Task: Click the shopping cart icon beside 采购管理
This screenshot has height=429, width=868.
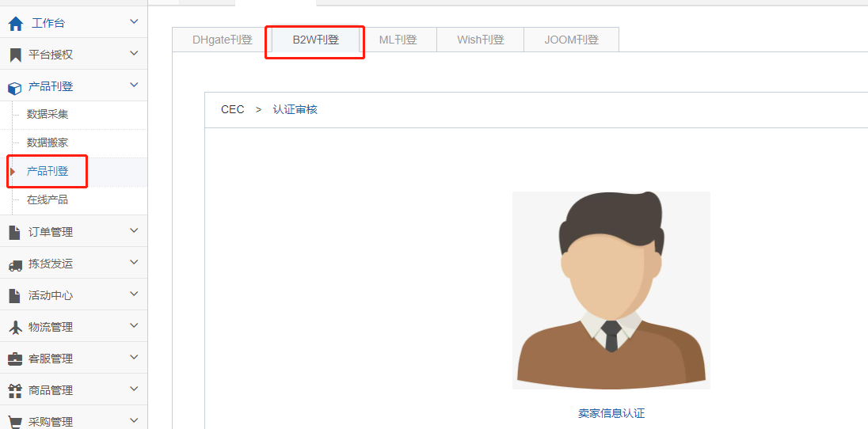Action: click(15, 422)
